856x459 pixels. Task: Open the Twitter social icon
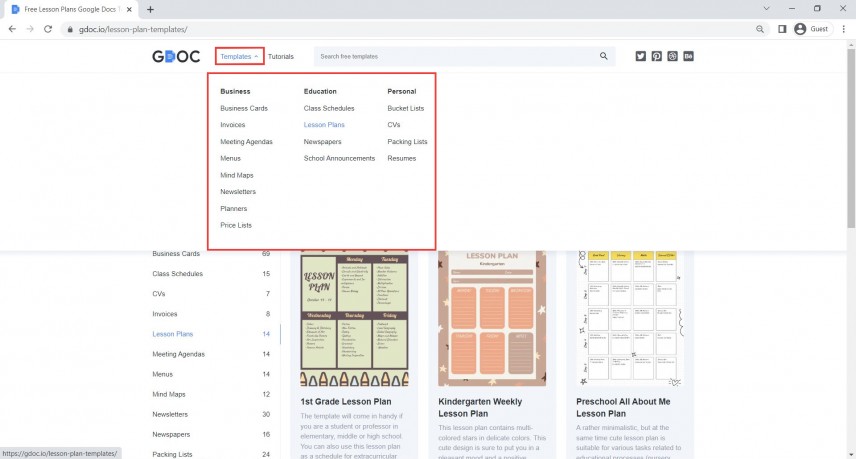[640, 56]
